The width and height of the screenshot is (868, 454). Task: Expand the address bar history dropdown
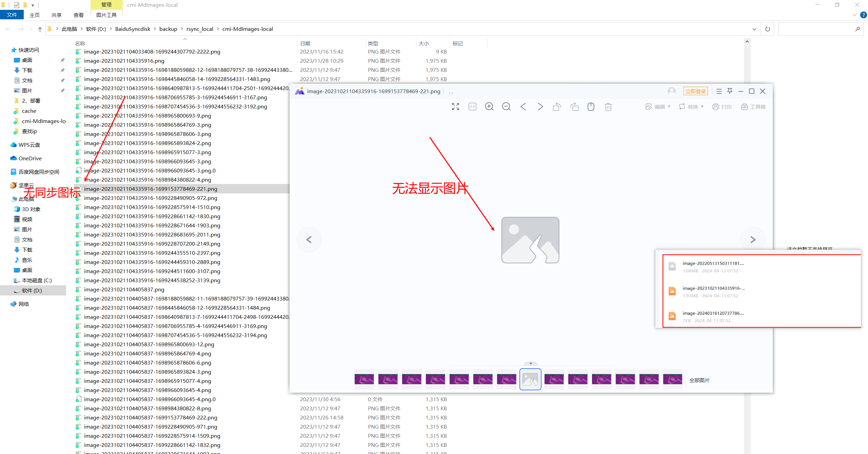click(x=754, y=29)
